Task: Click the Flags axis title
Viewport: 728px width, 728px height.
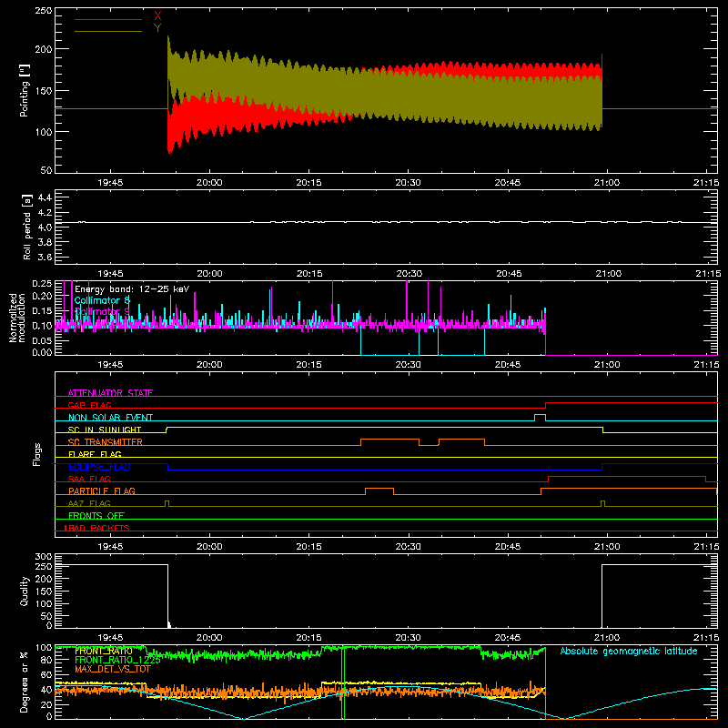Action: pos(37,454)
